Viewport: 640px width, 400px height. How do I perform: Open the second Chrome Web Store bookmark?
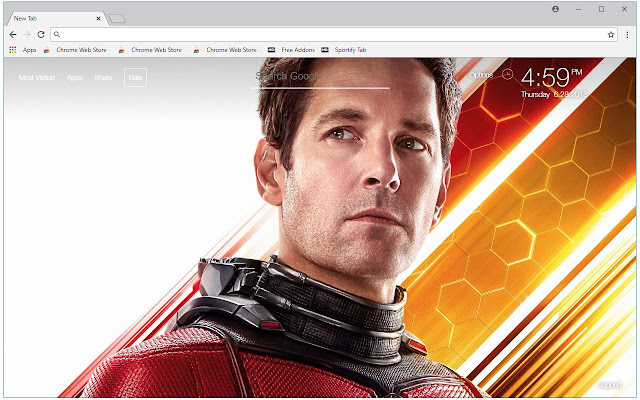coord(151,50)
